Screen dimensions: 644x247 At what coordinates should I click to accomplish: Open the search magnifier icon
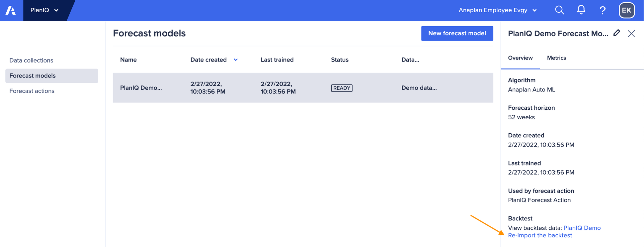click(x=559, y=10)
